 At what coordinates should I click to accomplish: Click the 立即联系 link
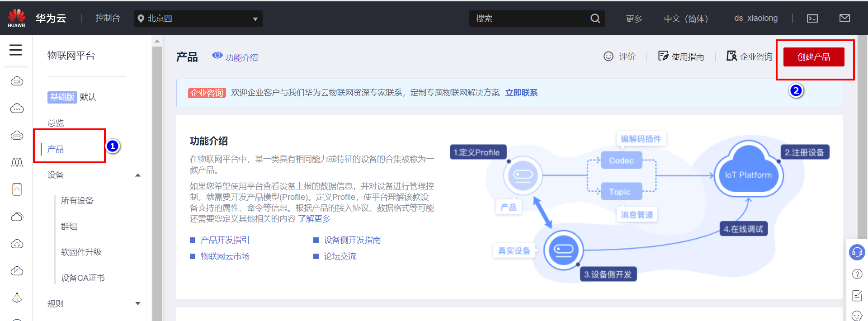click(521, 93)
